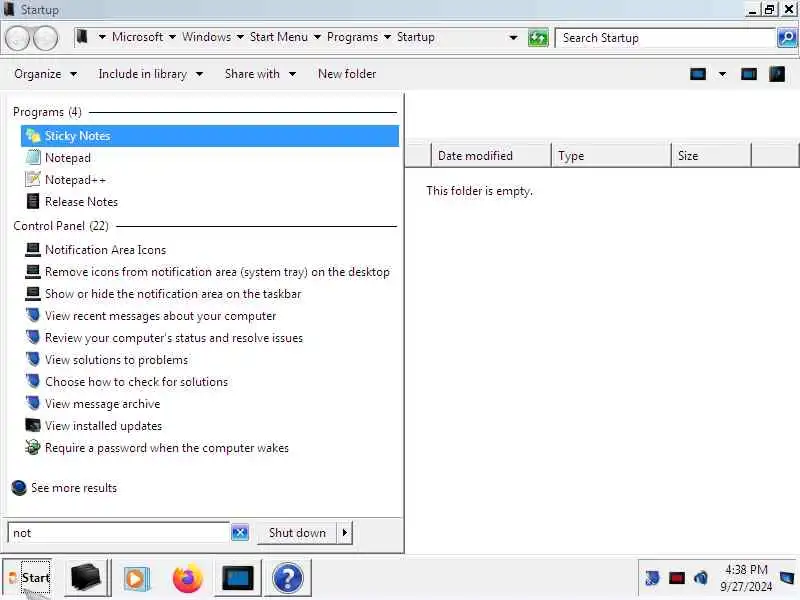Toggle the preview pane icon

tap(748, 74)
